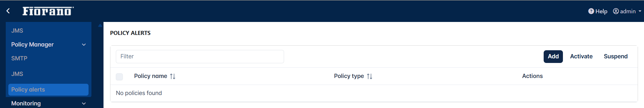Focus the Filter input field
The image size is (644, 108).
coord(200,57)
